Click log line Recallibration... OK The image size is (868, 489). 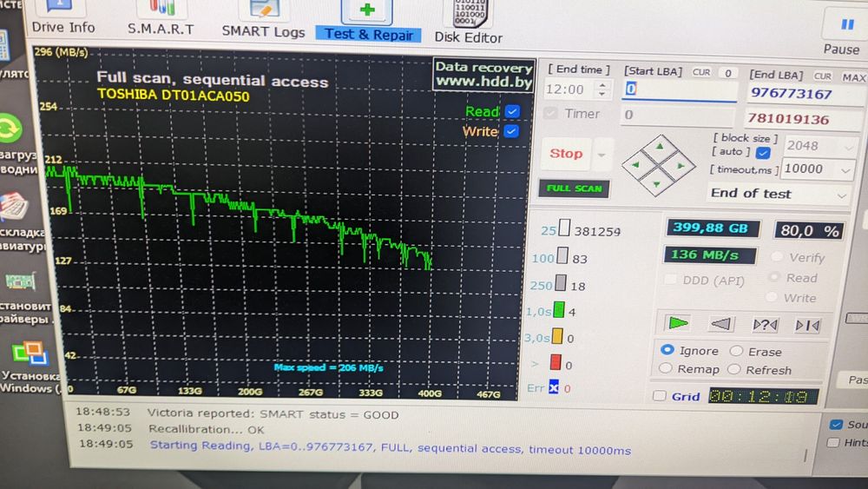(206, 429)
